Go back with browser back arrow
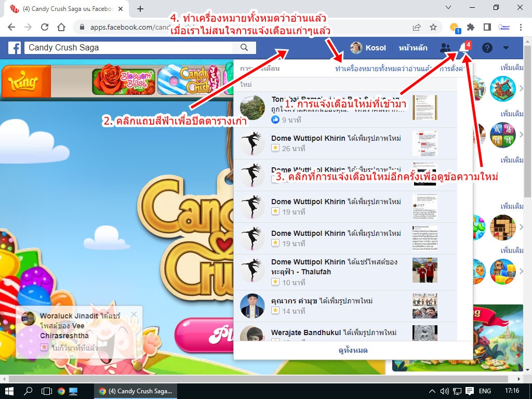532x399 pixels. 11,27
